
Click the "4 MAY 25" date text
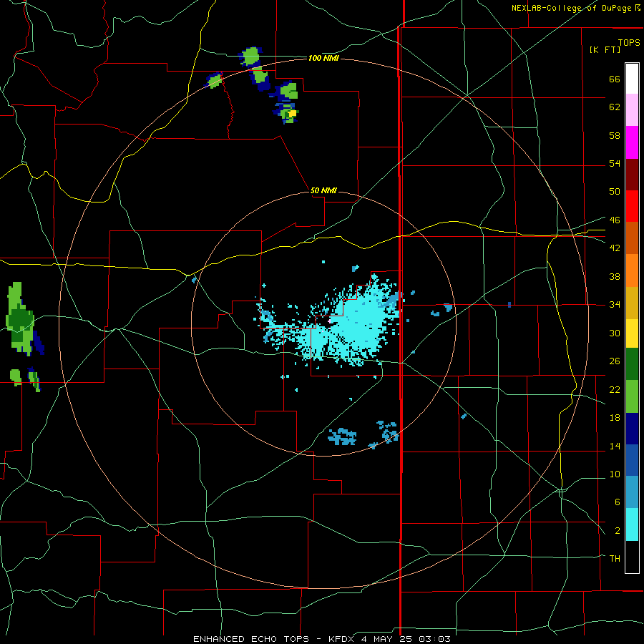click(x=386, y=639)
